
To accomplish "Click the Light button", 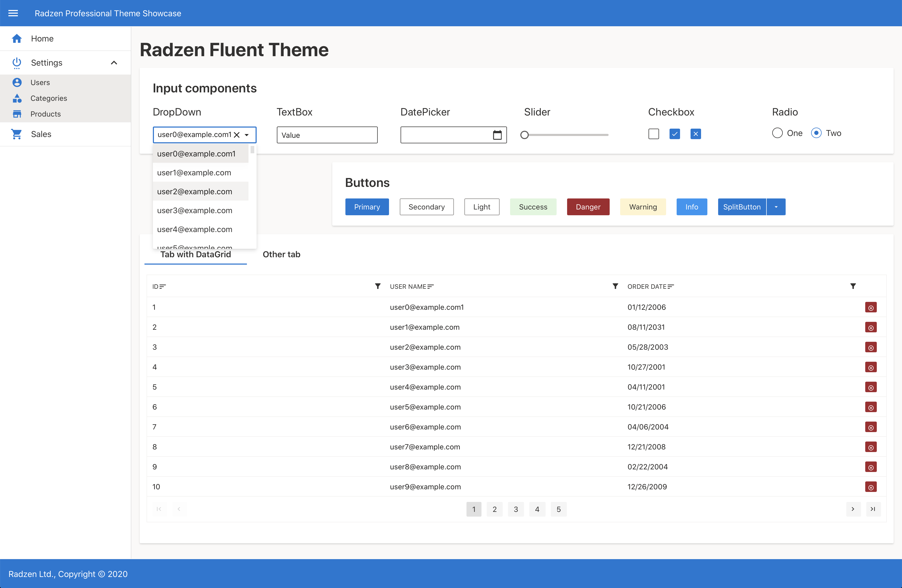I will pos(482,207).
